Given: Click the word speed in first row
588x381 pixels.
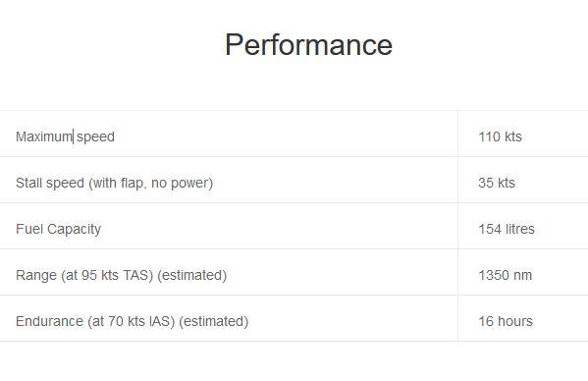Looking at the screenshot, I should coord(95,137).
